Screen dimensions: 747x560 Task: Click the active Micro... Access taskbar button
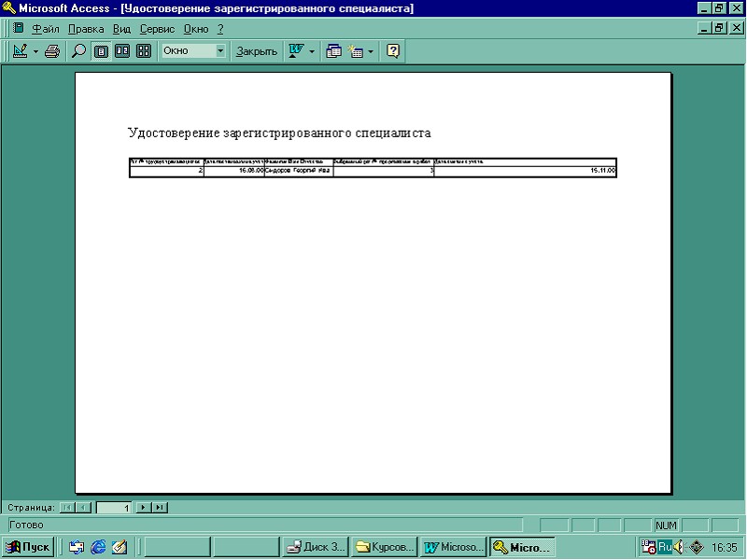[x=522, y=547]
